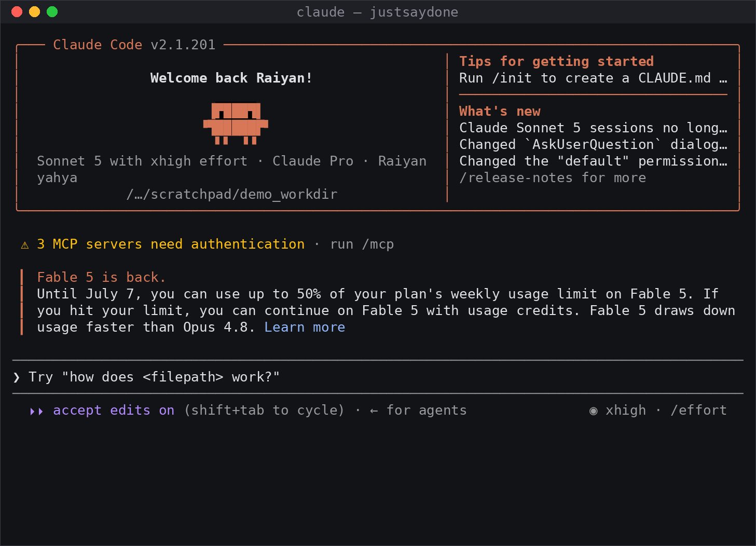Close the terminal window with red button
Screen dimensions: 756x546
point(17,11)
